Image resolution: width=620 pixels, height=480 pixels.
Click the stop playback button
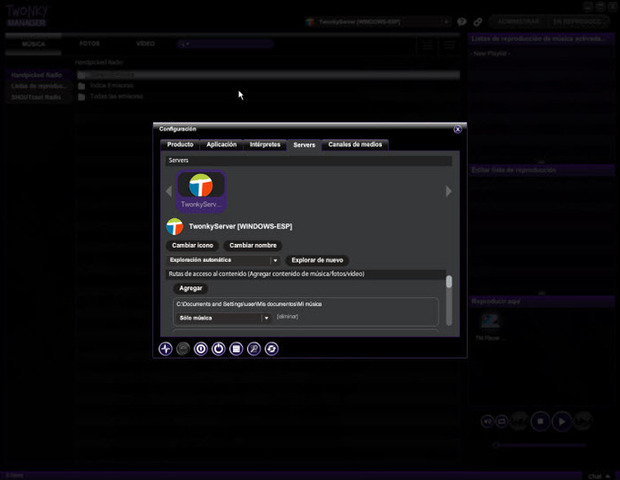(541, 422)
